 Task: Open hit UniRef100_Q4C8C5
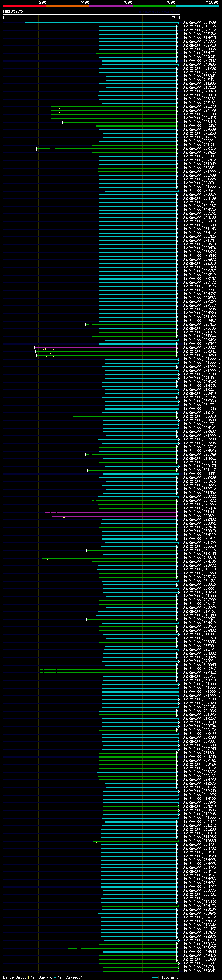click(x=199, y=41)
